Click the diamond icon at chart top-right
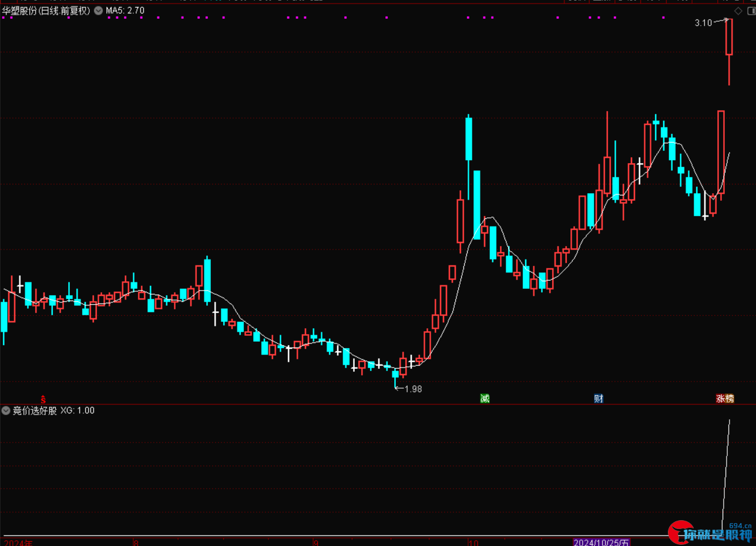This screenshot has height=546, width=756. [x=738, y=11]
